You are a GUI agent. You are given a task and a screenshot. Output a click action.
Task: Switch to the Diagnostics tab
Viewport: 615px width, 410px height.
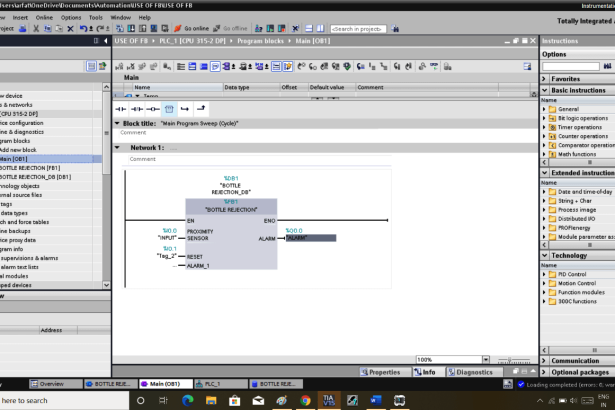(470, 372)
